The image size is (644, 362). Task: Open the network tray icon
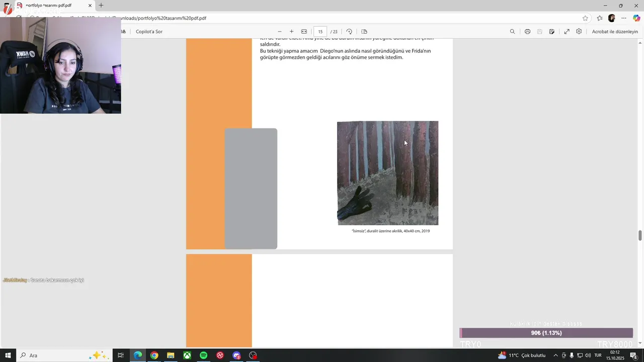tap(580, 355)
